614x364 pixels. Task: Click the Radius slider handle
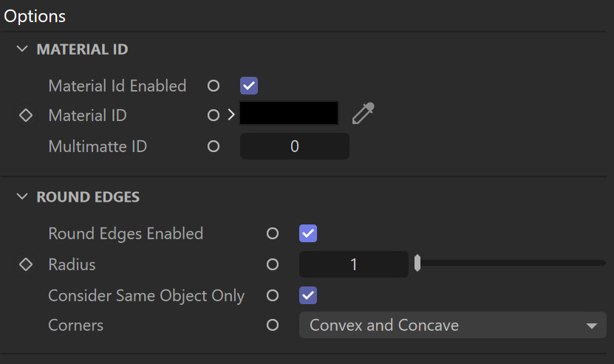click(417, 263)
